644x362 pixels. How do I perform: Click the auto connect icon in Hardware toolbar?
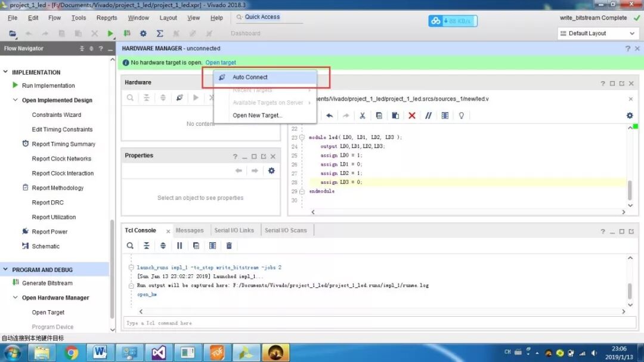(x=179, y=98)
